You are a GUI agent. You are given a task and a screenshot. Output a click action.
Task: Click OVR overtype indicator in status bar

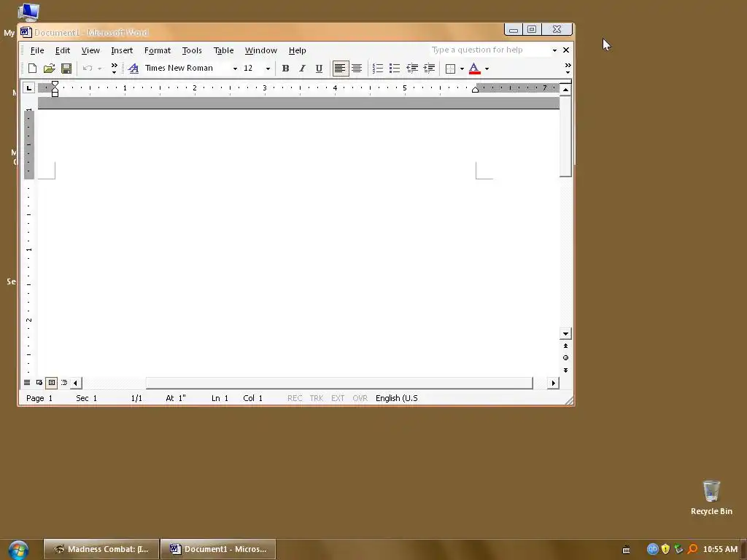click(x=360, y=398)
